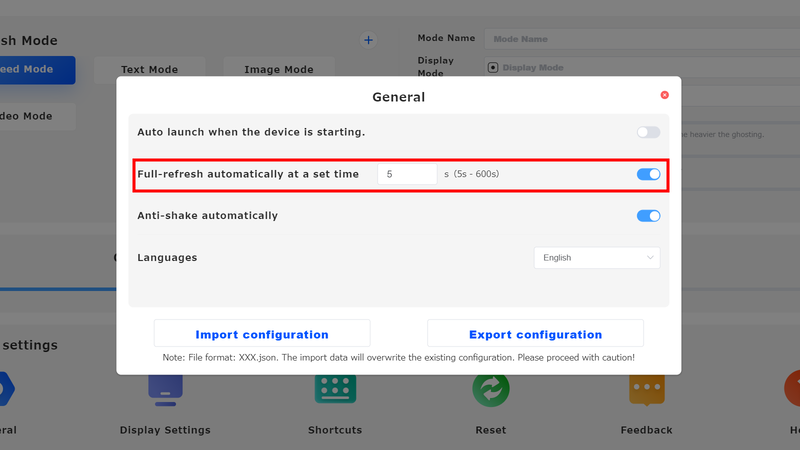This screenshot has width=800, height=450.
Task: Click the Languages label text
Action: point(167,258)
